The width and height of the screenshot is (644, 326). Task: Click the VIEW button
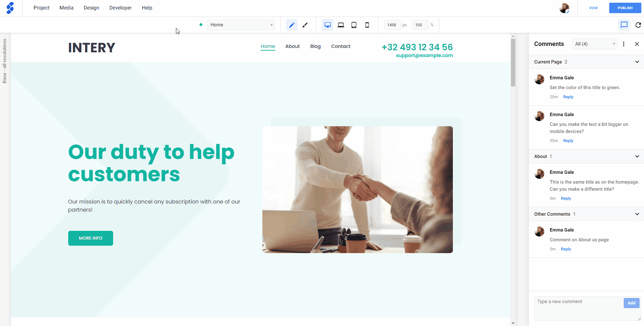pos(593,8)
